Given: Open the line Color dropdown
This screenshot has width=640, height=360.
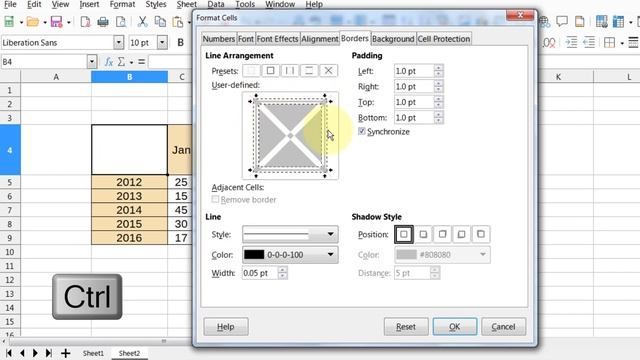Looking at the screenshot, I should click(x=290, y=255).
